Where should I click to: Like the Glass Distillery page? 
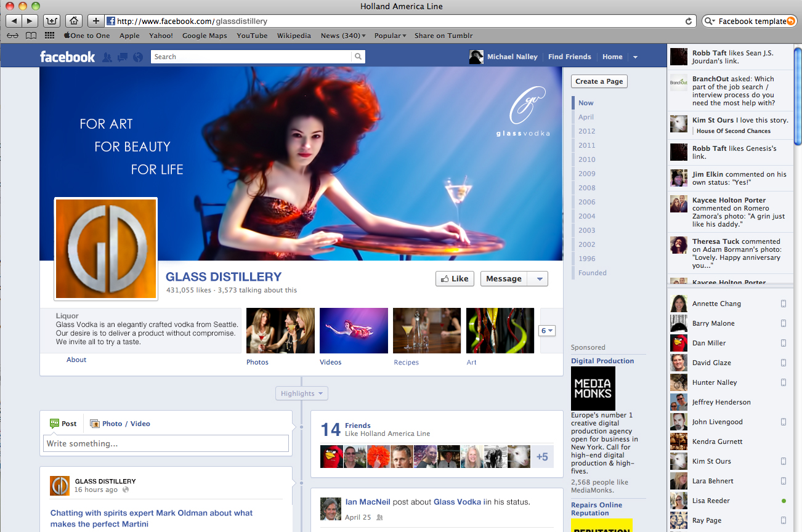tap(455, 279)
